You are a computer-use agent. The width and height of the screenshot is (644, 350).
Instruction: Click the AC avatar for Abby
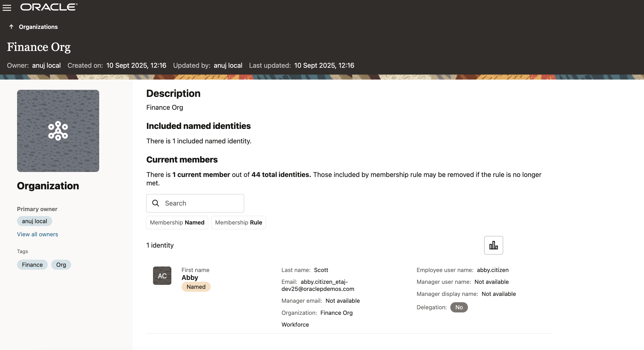162,276
